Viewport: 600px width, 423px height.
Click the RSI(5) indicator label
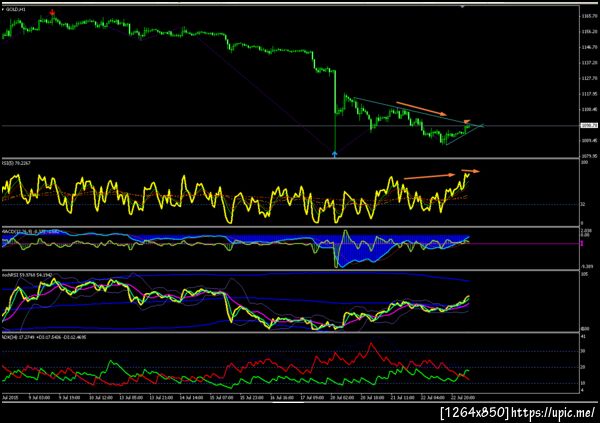tap(16, 163)
